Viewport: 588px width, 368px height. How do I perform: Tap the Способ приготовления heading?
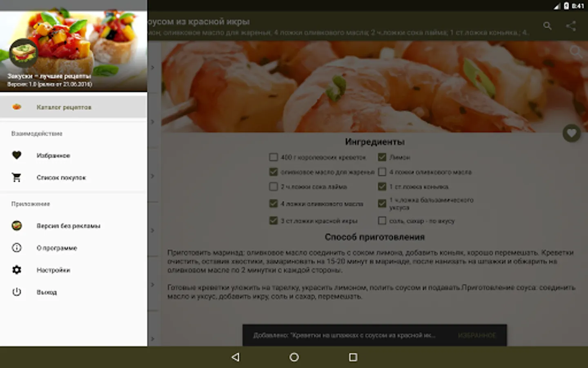point(374,237)
